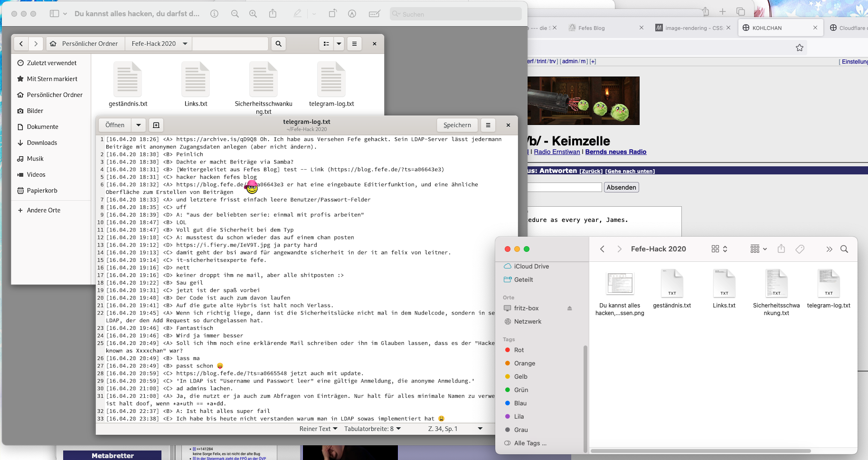Open the share icon in Preview toolbar
Image resolution: width=868 pixels, height=460 pixels.
273,13
